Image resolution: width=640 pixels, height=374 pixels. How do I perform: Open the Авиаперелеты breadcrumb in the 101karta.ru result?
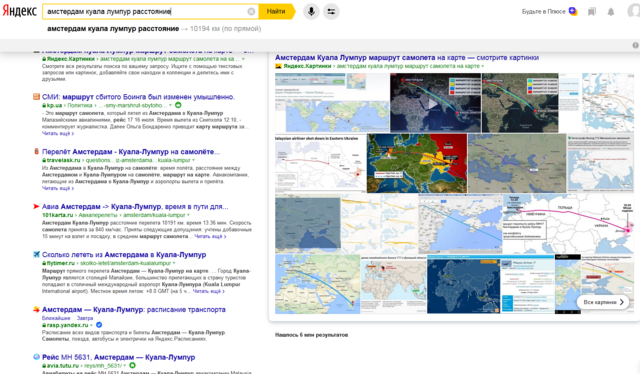pyautogui.click(x=98, y=215)
